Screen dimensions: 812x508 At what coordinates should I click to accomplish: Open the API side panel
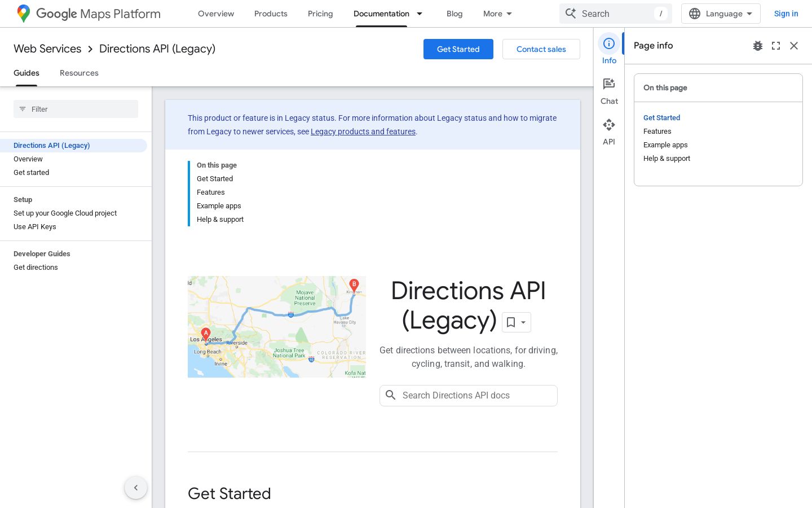pyautogui.click(x=609, y=132)
